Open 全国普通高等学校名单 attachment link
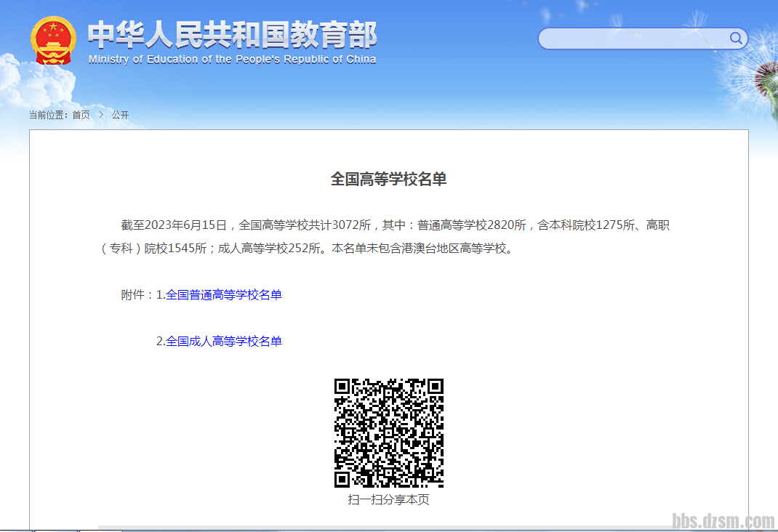 pos(223,295)
